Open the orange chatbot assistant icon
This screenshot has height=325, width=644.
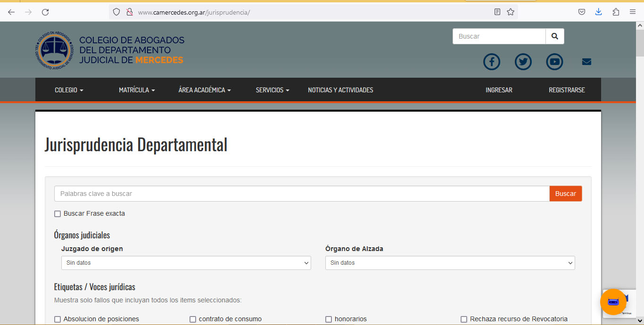click(x=613, y=302)
